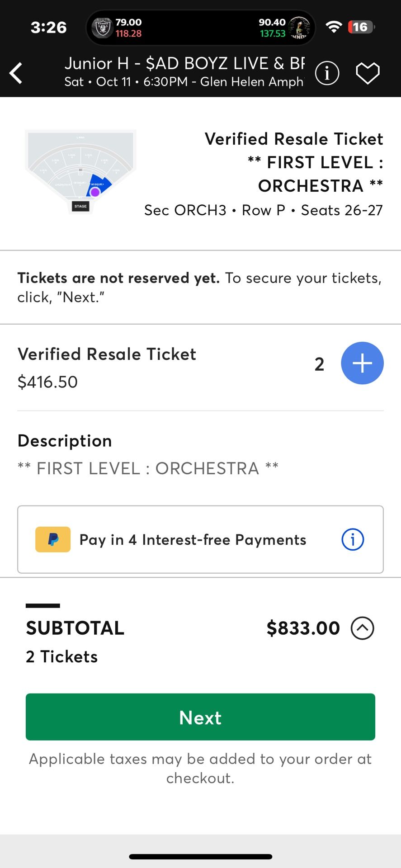Open the venue seat map thumbnail
This screenshot has width=401, height=868.
click(80, 172)
